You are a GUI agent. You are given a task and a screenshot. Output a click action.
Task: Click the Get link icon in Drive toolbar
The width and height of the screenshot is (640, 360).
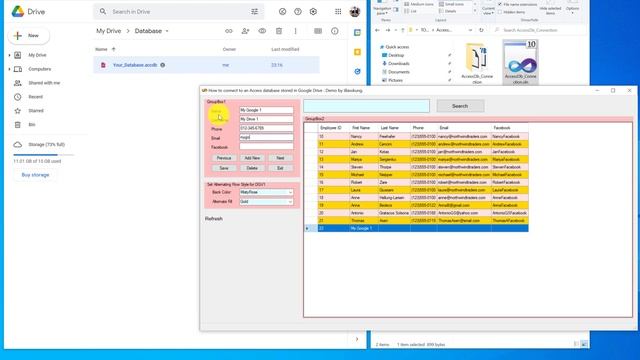coord(229,31)
